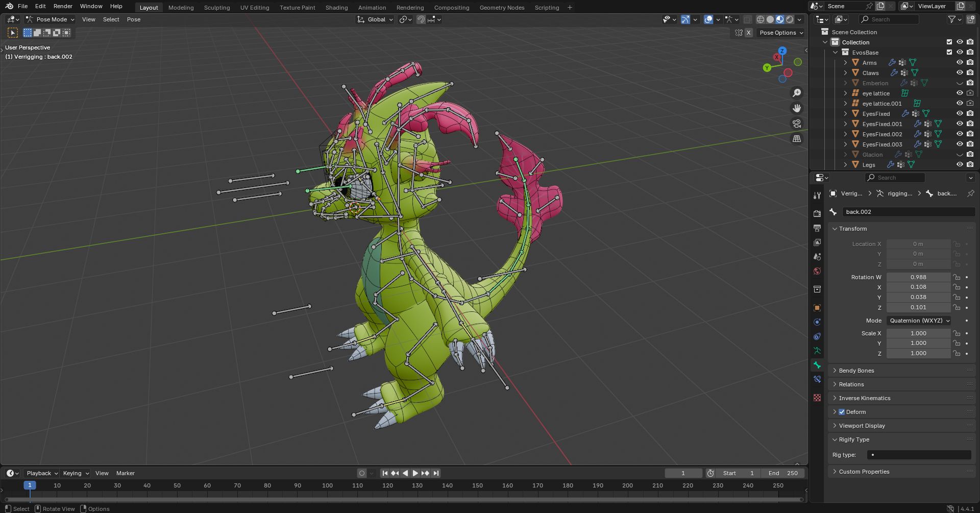Toggle viewport overlays display
The width and height of the screenshot is (980, 513).
point(708,19)
